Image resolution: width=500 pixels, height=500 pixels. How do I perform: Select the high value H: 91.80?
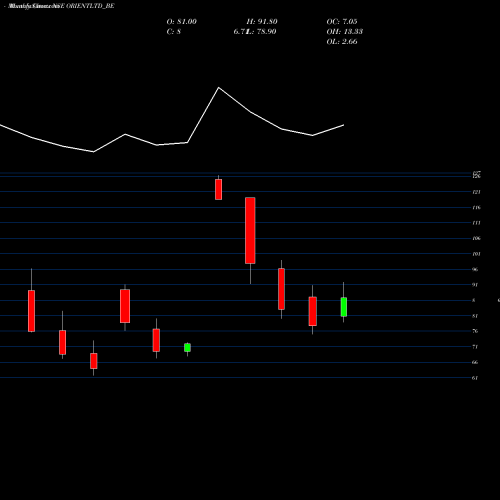pos(262,22)
